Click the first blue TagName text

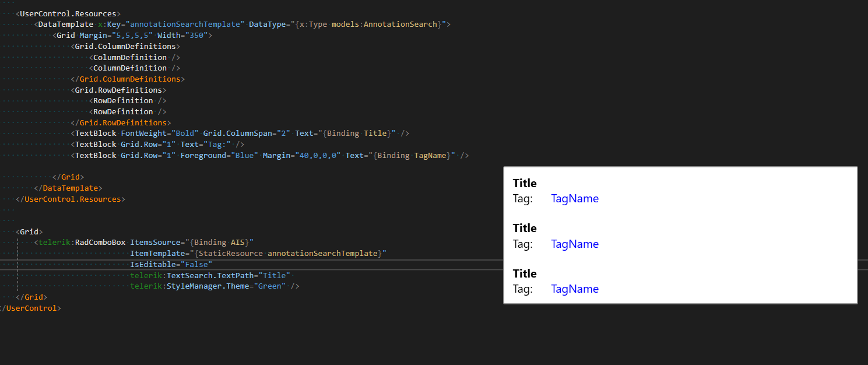pyautogui.click(x=575, y=199)
